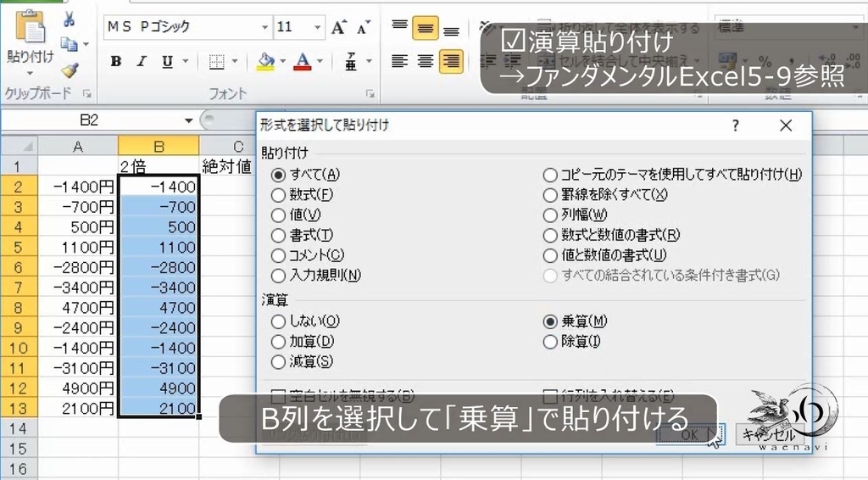Image resolution: width=868 pixels, height=480 pixels.
Task: Click the phonetic guide icon
Action: 351,61
